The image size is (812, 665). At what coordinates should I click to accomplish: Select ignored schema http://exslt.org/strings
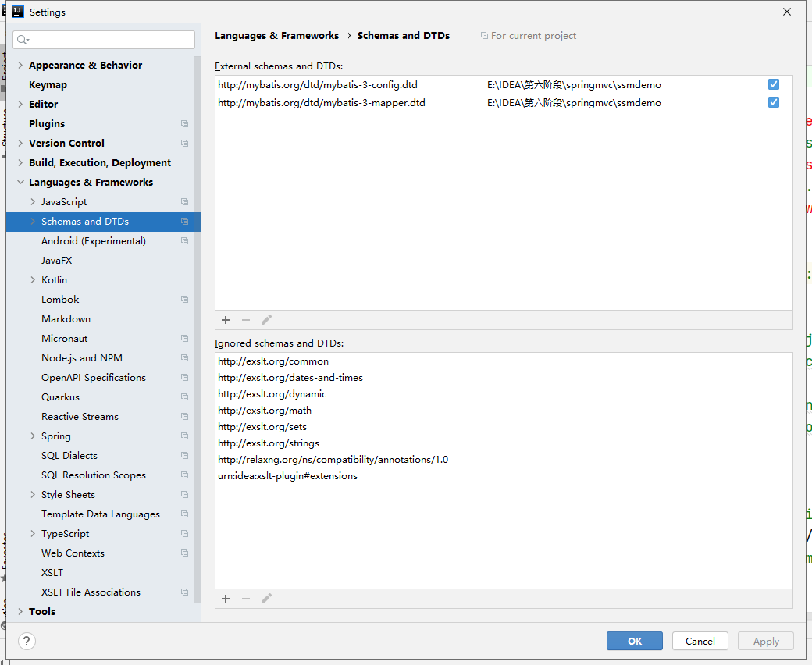(x=504, y=443)
